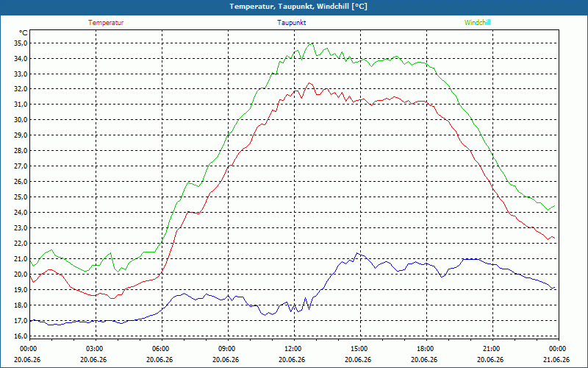Click the 28,0 y-axis value
Screen dimensions: 588x368
pos(21,151)
